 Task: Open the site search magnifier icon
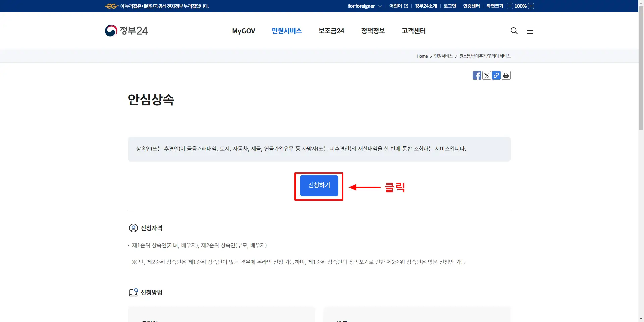[x=514, y=31]
